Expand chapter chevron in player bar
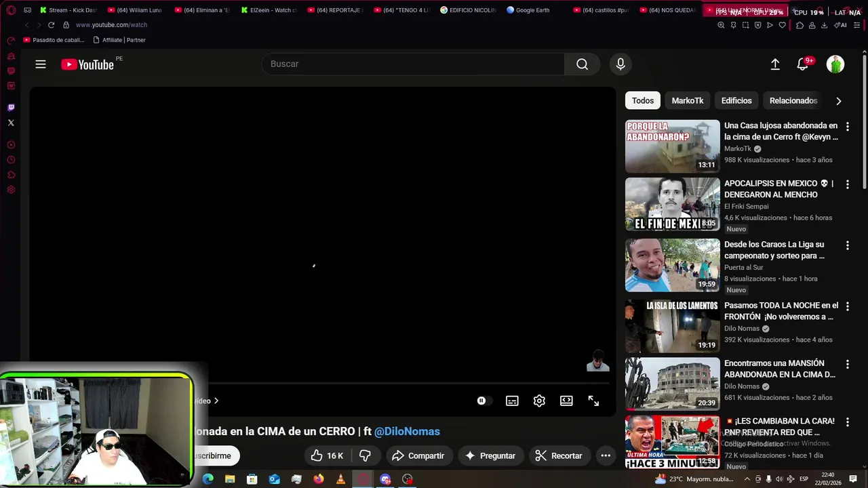868x488 pixels. point(216,401)
